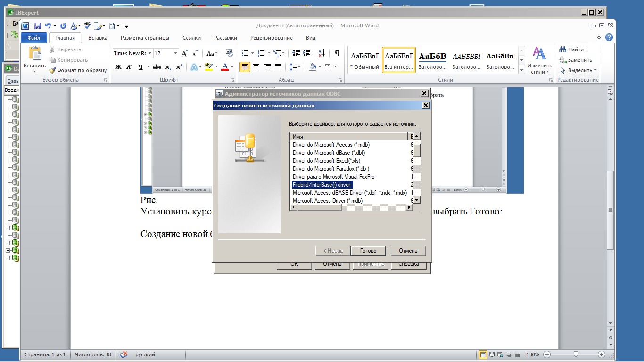Align text right
This screenshot has height=362, width=644.
tap(267, 67)
